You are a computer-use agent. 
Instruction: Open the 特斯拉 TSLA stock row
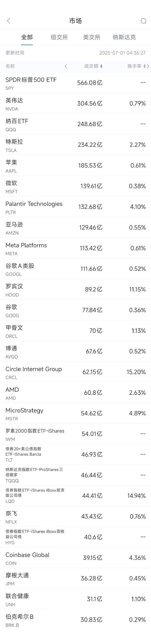point(75,145)
